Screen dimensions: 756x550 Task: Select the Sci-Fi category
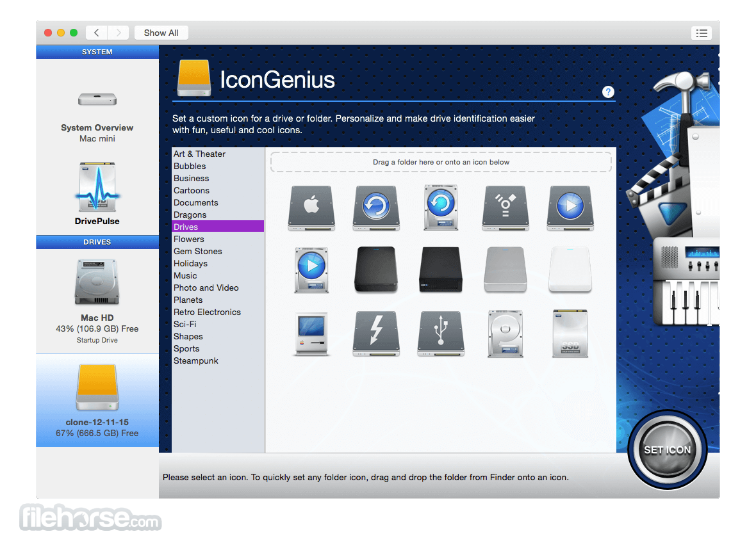218,324
